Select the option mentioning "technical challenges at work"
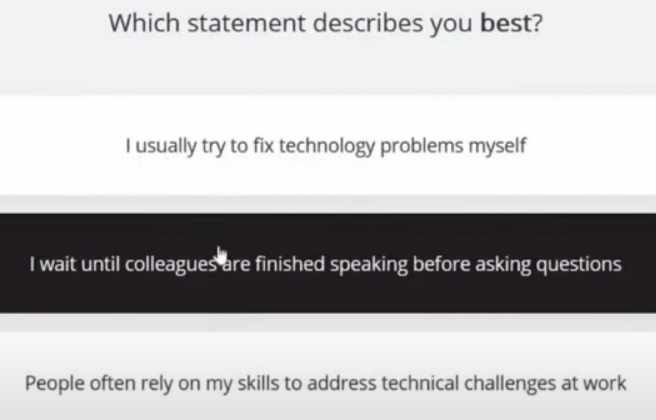Image resolution: width=656 pixels, height=420 pixels. (x=328, y=376)
